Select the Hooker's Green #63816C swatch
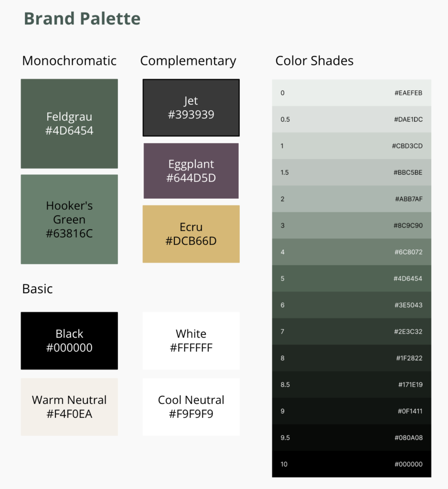 tap(69, 219)
